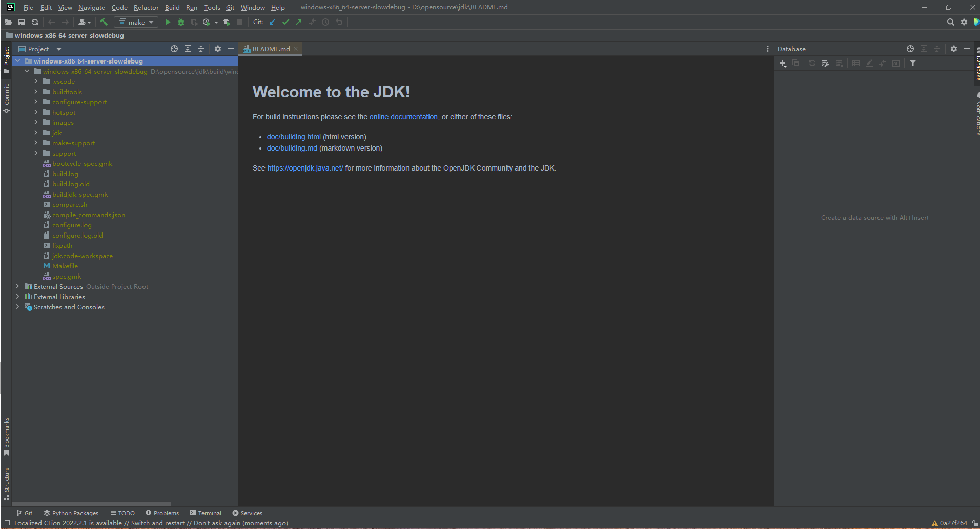Screen dimensions: 980x529
Task: Collapse all items in Project panel
Action: coord(201,49)
